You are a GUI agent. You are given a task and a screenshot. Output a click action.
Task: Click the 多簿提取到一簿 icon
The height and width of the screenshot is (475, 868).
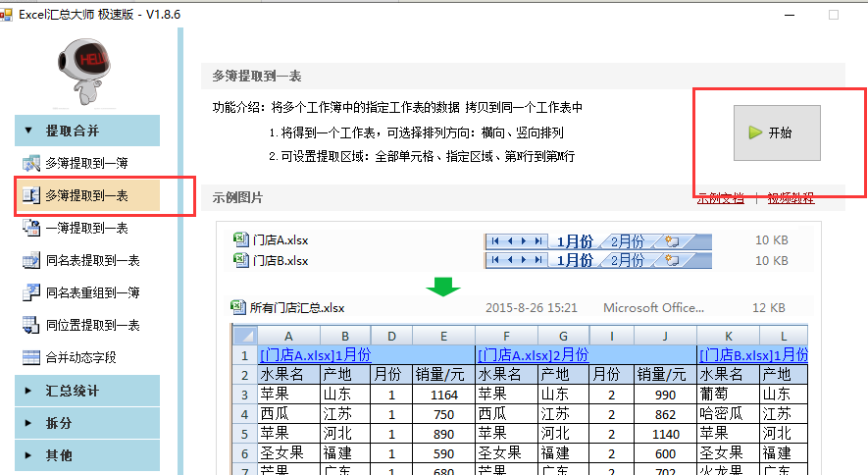click(31, 163)
